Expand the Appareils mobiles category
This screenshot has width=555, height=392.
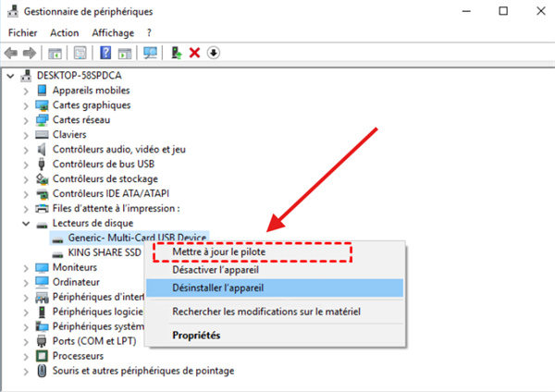pos(26,92)
